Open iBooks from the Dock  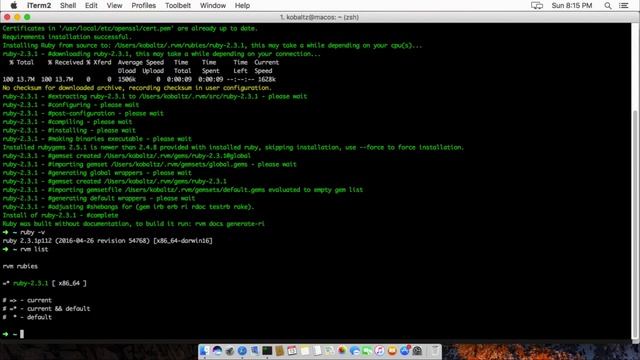tap(392, 351)
